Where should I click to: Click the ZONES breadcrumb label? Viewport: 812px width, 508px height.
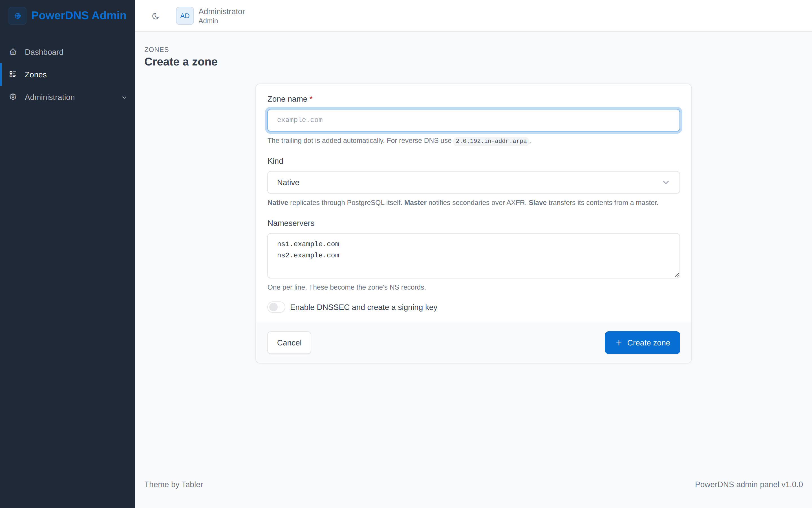[156, 50]
